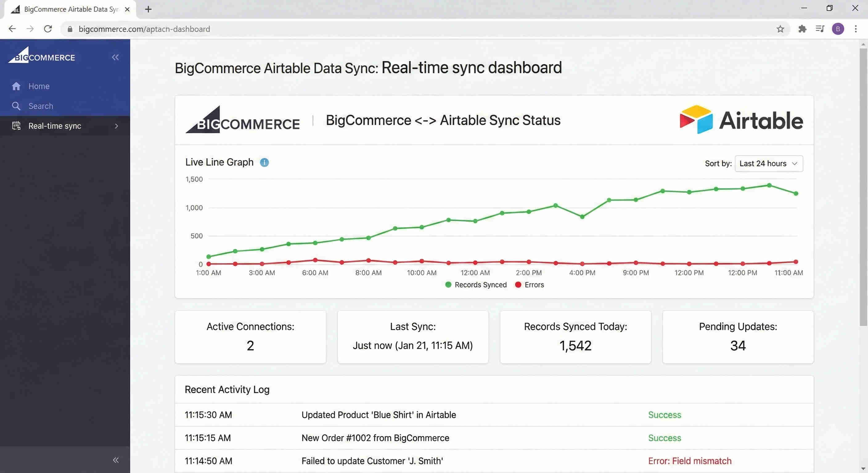Click "Failed to update Customer 'J. Smith'" entry
This screenshot has width=868, height=473.
(x=372, y=461)
